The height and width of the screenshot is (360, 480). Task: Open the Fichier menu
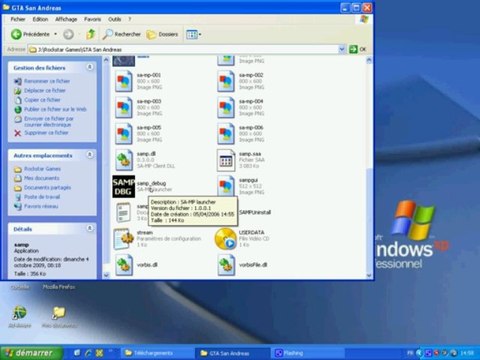pyautogui.click(x=18, y=19)
